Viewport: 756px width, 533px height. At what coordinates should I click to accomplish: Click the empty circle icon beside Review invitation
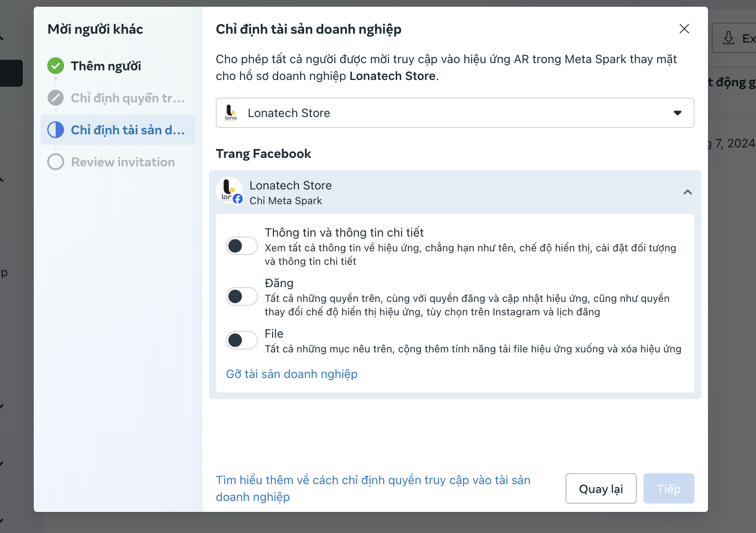[x=56, y=162]
